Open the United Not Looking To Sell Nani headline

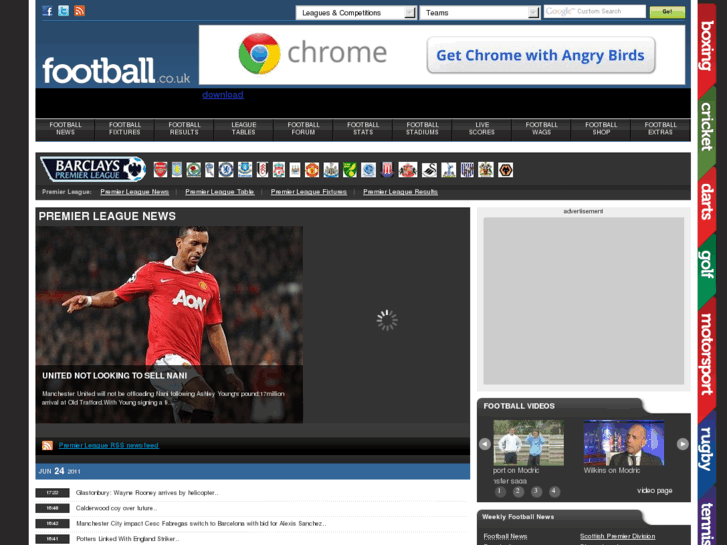(x=115, y=376)
